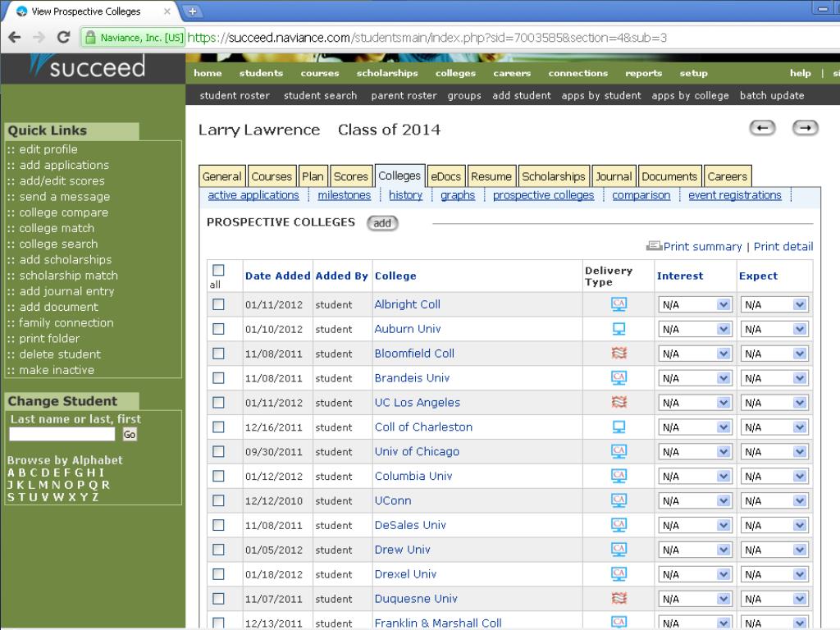Click Duquesne Univ delivery type icon

click(x=619, y=598)
